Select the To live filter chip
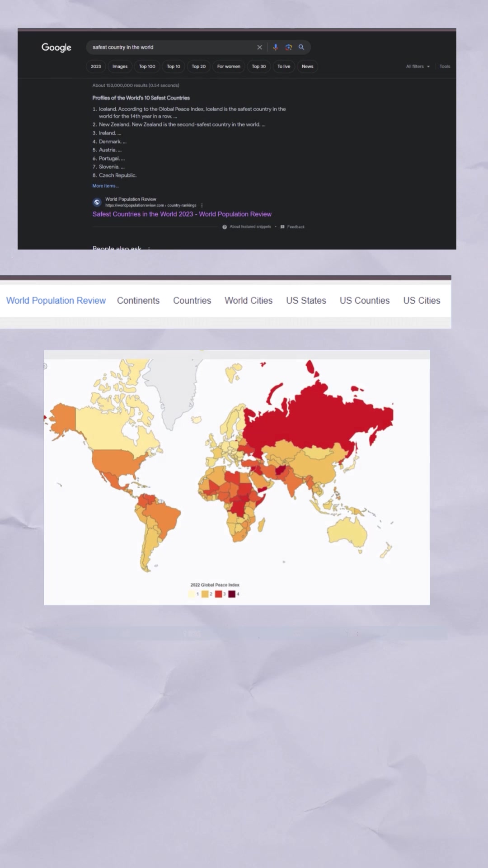 tap(284, 66)
